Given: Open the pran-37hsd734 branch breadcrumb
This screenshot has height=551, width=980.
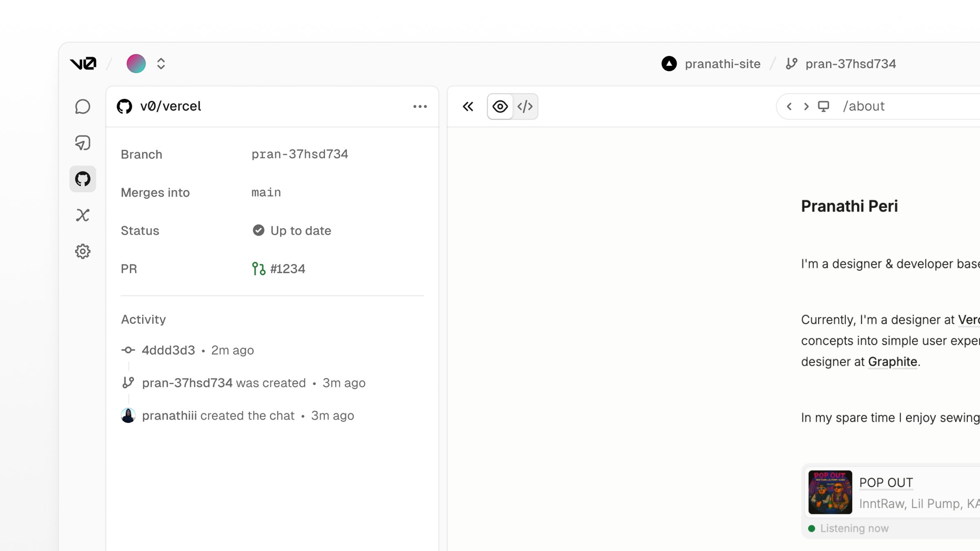Looking at the screenshot, I should coord(841,64).
